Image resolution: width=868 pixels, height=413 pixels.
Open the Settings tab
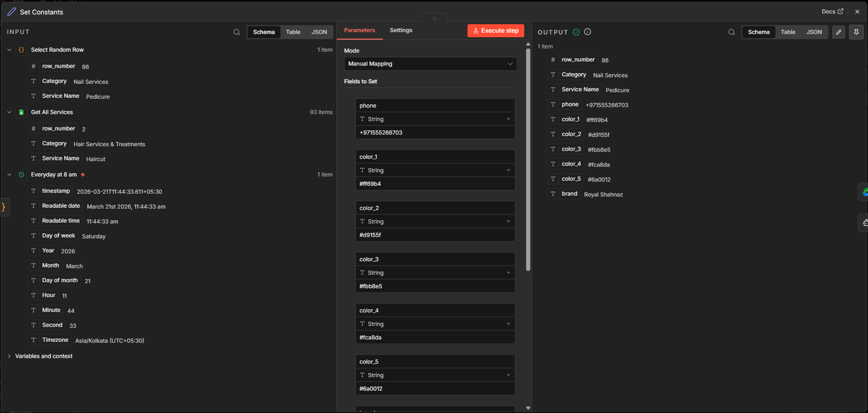(x=401, y=30)
